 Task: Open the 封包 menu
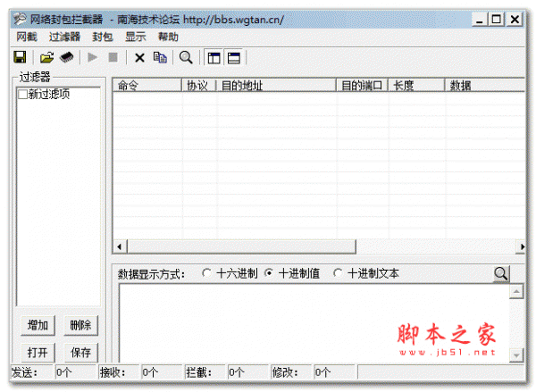click(x=103, y=37)
